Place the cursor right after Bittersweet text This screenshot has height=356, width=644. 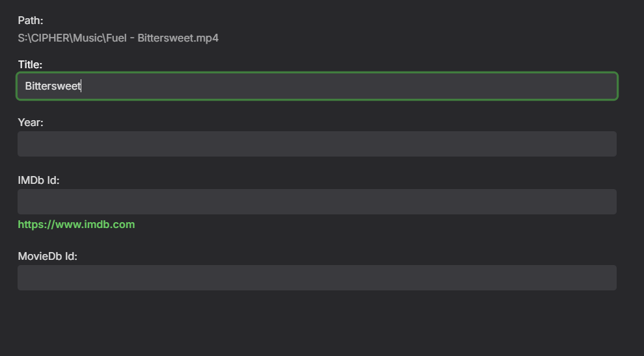tap(81, 86)
